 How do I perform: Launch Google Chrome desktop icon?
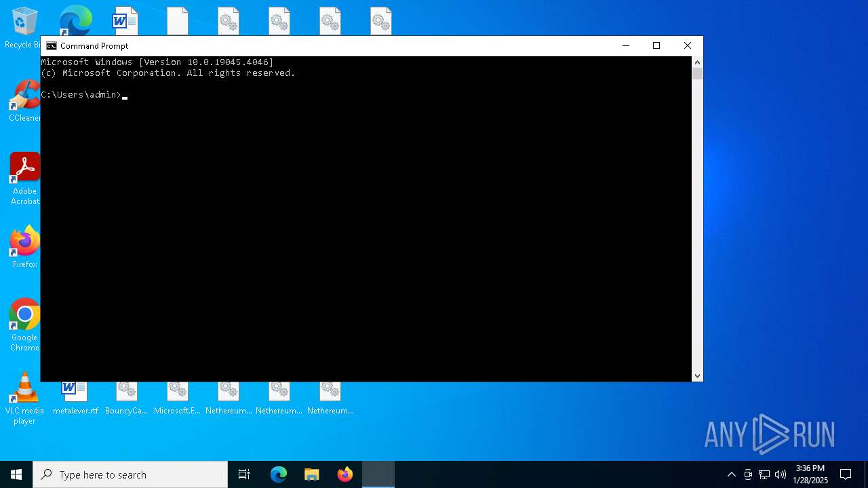click(x=24, y=325)
